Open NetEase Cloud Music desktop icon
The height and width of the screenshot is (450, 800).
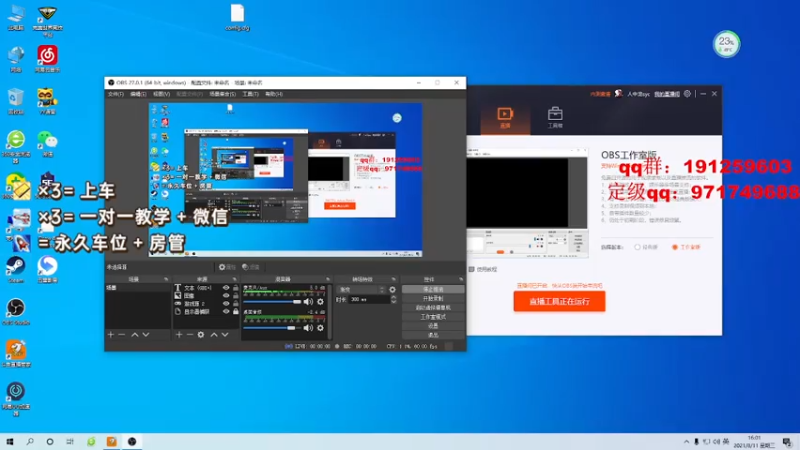(x=47, y=58)
